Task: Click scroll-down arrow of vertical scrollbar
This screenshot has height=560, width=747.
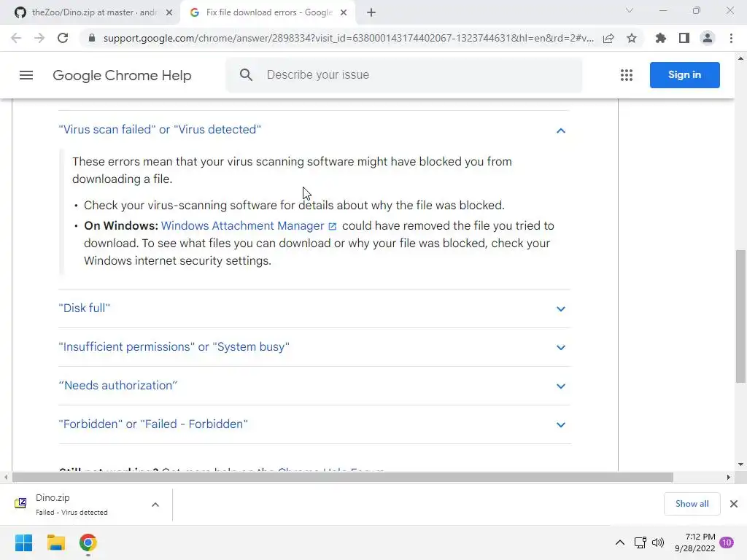Action: (x=741, y=464)
